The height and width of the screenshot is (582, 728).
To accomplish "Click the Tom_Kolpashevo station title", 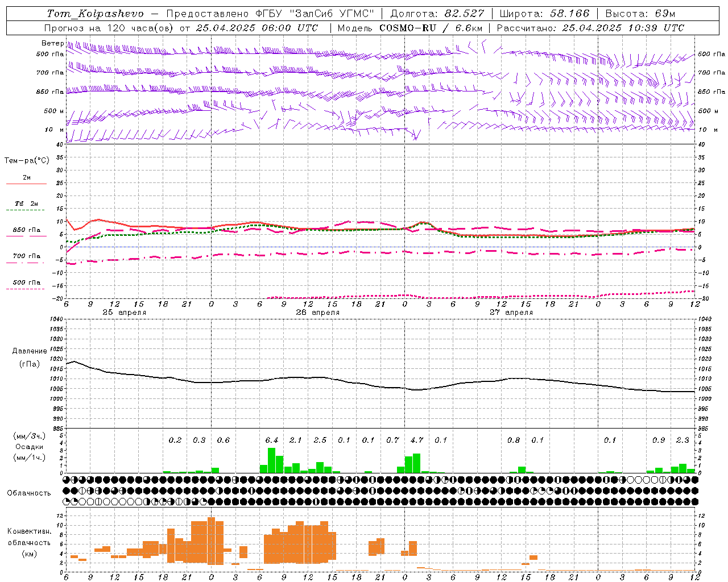I will (x=96, y=14).
